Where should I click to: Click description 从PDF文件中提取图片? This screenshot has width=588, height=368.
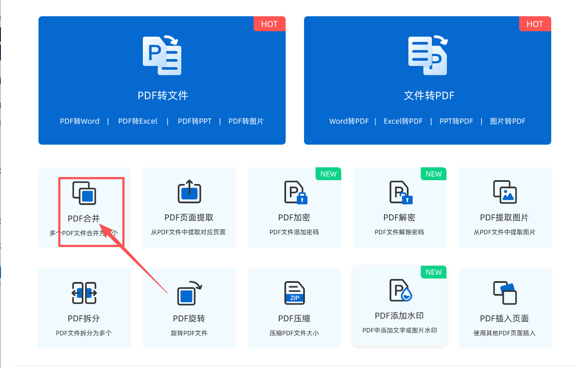[x=505, y=232]
